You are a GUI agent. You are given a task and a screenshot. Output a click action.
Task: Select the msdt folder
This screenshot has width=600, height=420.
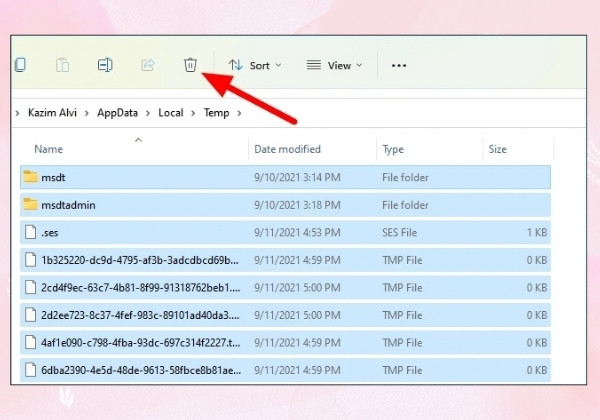coord(285,177)
